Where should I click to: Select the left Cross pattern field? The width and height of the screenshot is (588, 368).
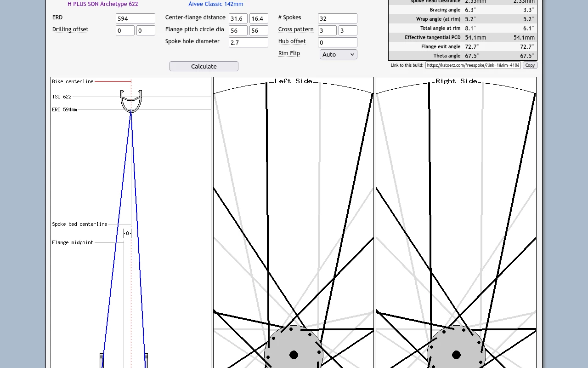click(327, 30)
